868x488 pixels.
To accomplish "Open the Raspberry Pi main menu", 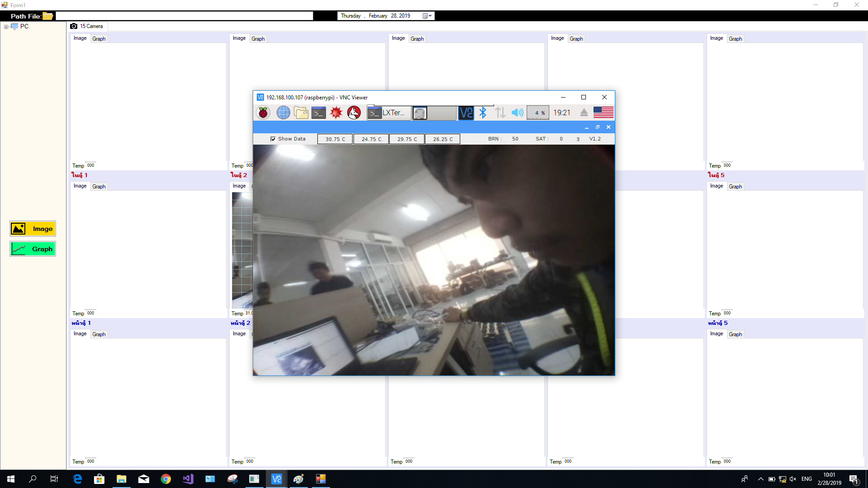I will tap(263, 113).
